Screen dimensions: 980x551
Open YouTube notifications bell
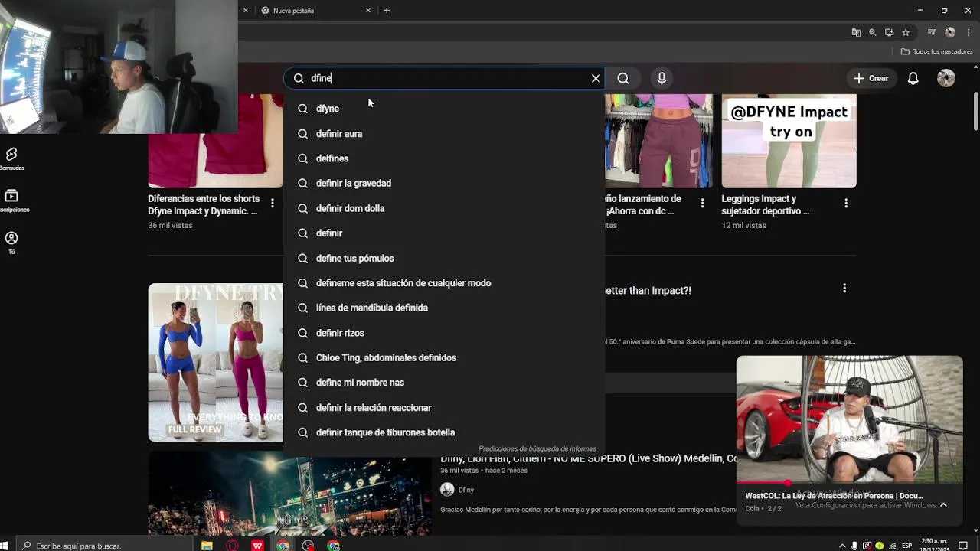pos(913,78)
